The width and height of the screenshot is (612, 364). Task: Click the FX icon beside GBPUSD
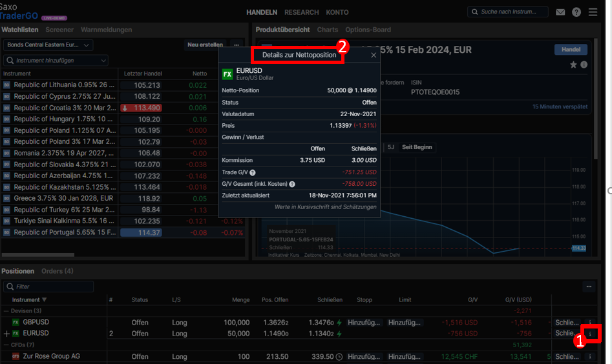pos(16,322)
